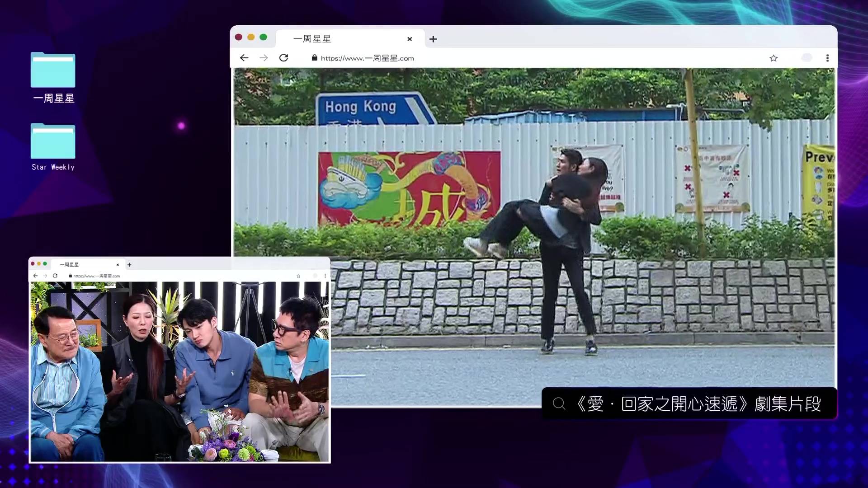
Task: Select the Star Weekly folder label text
Action: click(53, 167)
